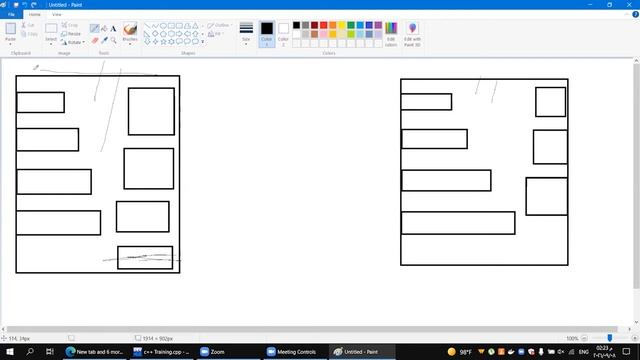The height and width of the screenshot is (360, 640).
Task: Click the zoom slider handle
Action: click(610, 338)
